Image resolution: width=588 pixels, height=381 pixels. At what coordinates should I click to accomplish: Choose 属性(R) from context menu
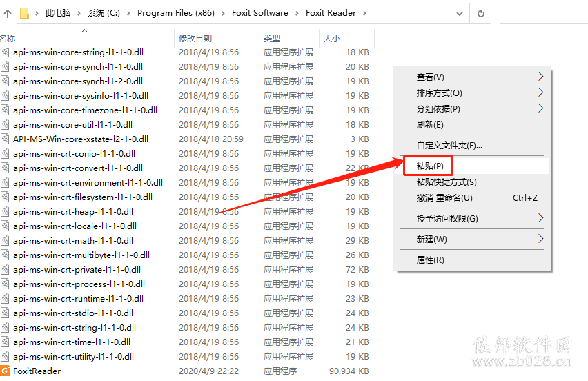(x=472, y=260)
